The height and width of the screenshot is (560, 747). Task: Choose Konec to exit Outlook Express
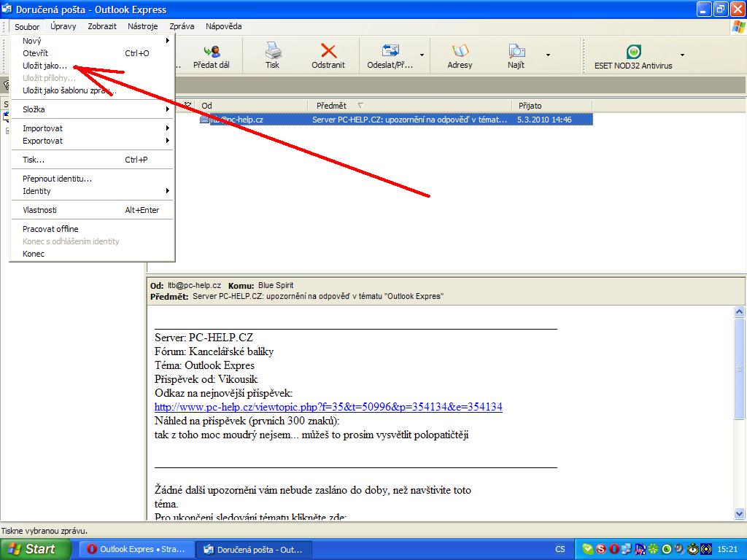point(93,254)
